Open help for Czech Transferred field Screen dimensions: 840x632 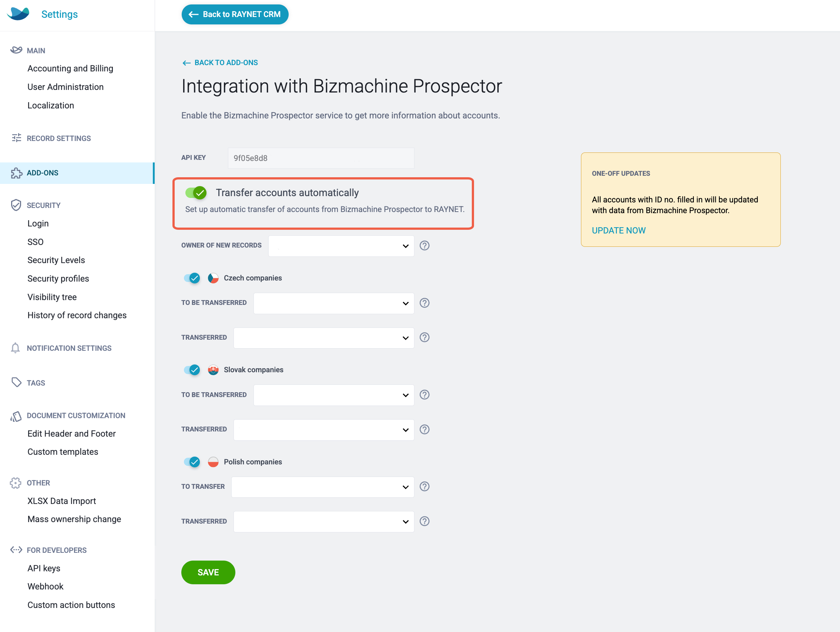[x=424, y=337]
